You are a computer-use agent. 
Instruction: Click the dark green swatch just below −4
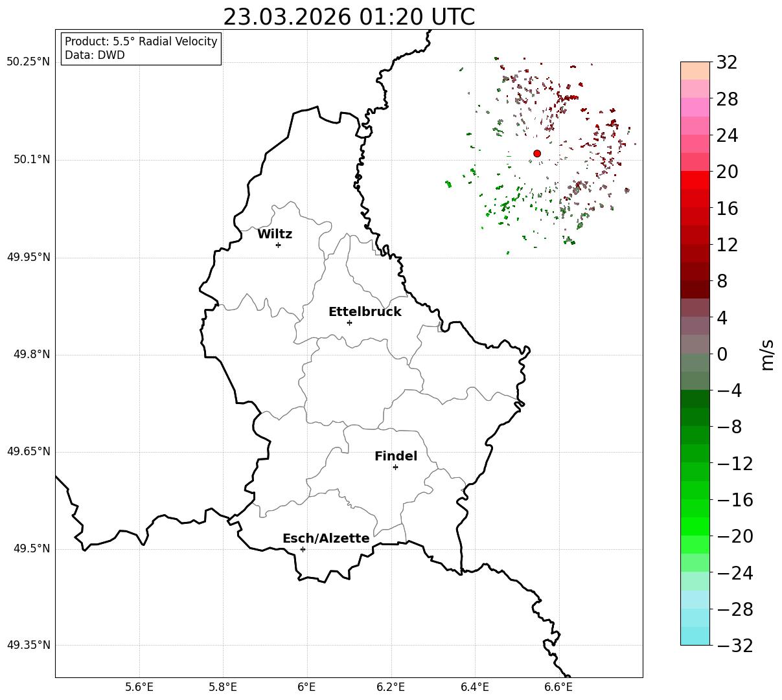pos(695,399)
